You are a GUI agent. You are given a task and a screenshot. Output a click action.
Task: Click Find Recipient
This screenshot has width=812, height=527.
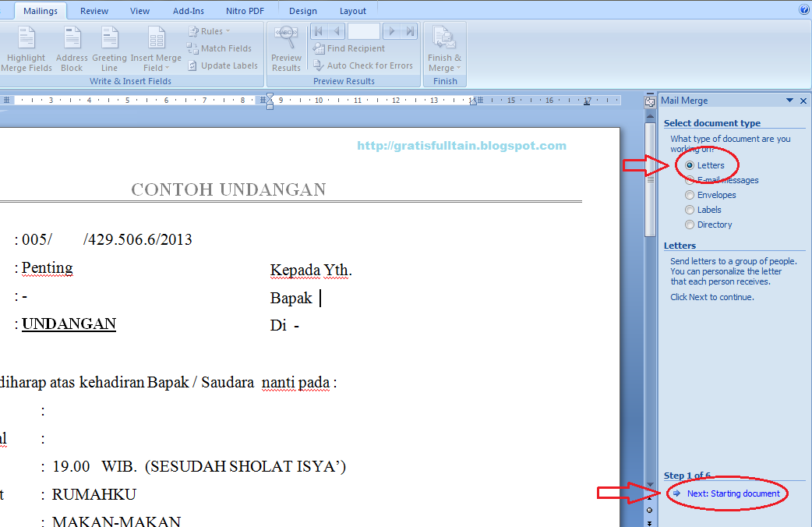(349, 48)
